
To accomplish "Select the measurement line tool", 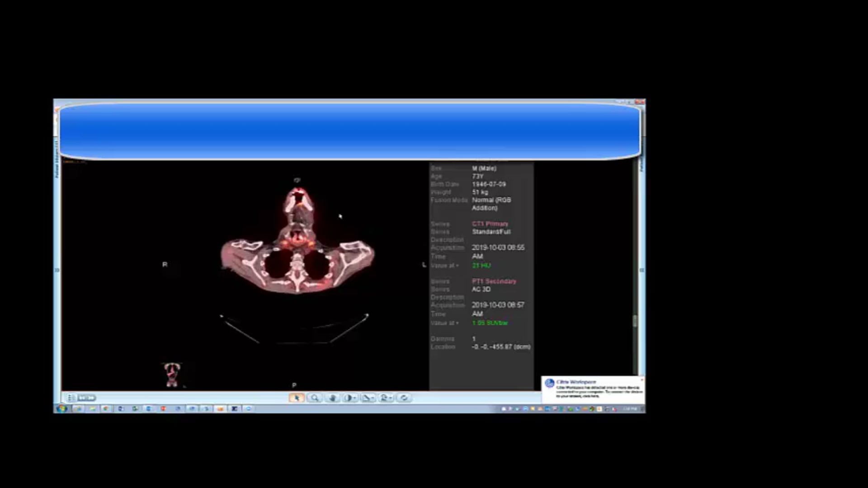I will 366,398.
